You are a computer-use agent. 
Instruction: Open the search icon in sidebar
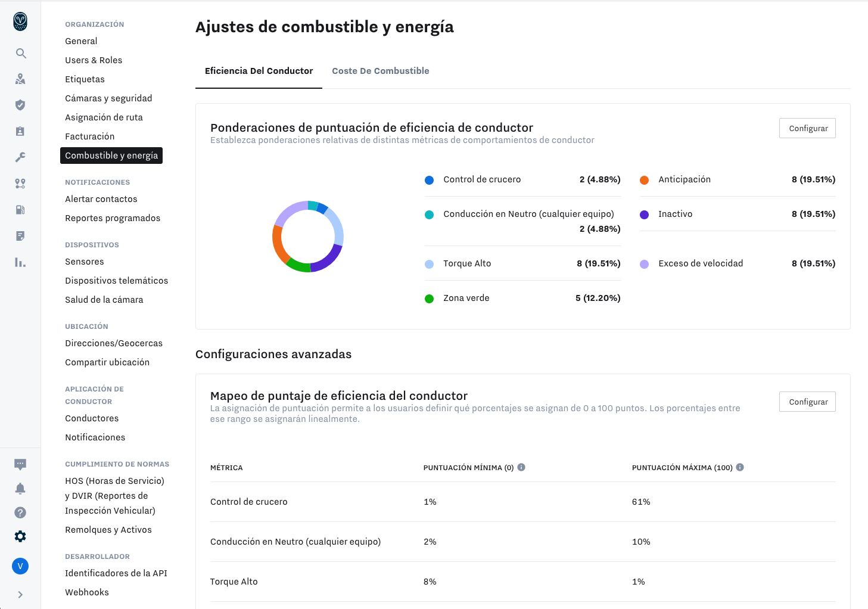[21, 54]
